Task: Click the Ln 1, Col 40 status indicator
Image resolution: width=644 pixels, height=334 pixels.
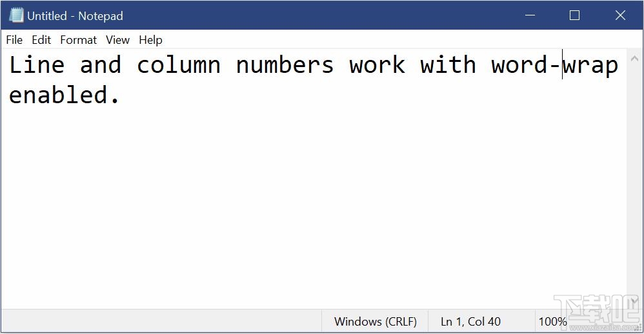Action: point(470,321)
